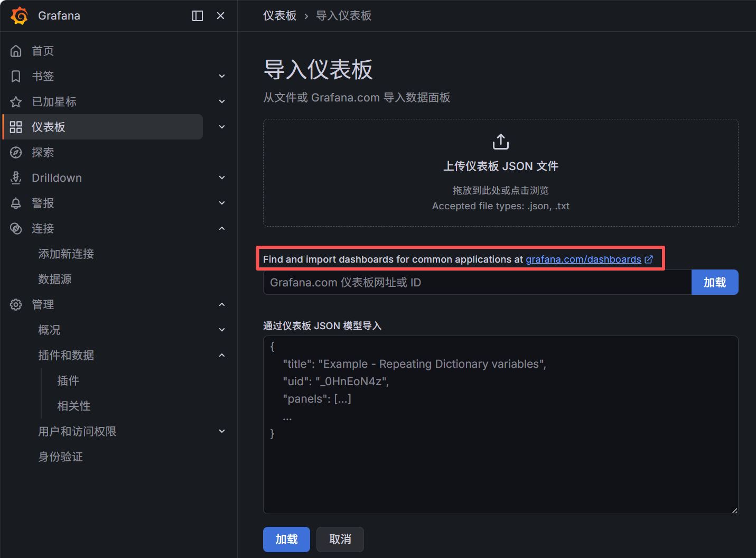Click 导入仪表板 breadcrumb
756x558 pixels.
click(x=344, y=16)
